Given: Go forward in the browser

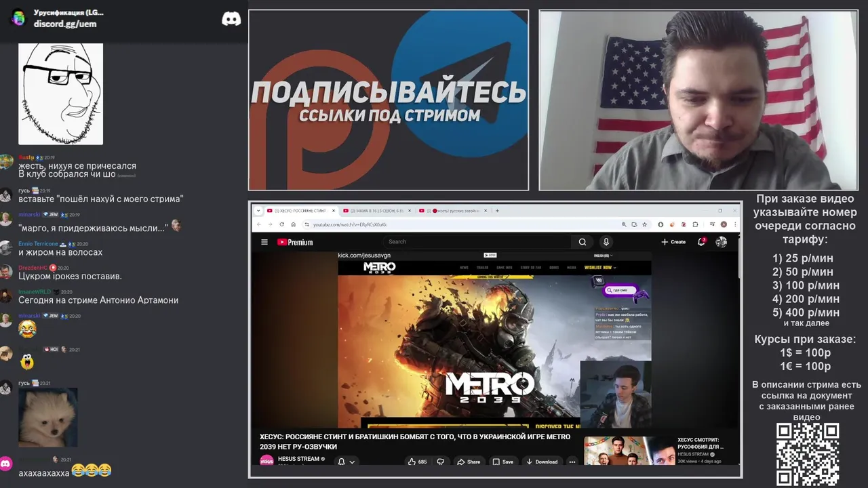Looking at the screenshot, I should (270, 224).
